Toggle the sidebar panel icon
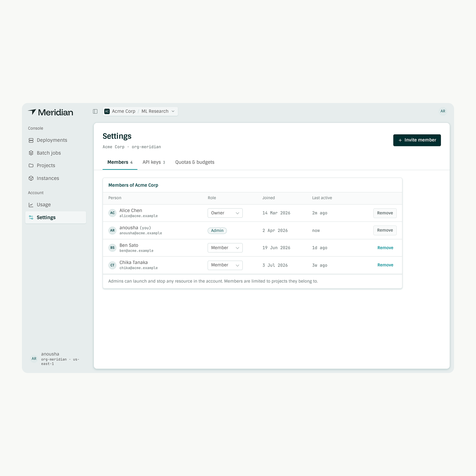The height and width of the screenshot is (476, 476). 95,111
